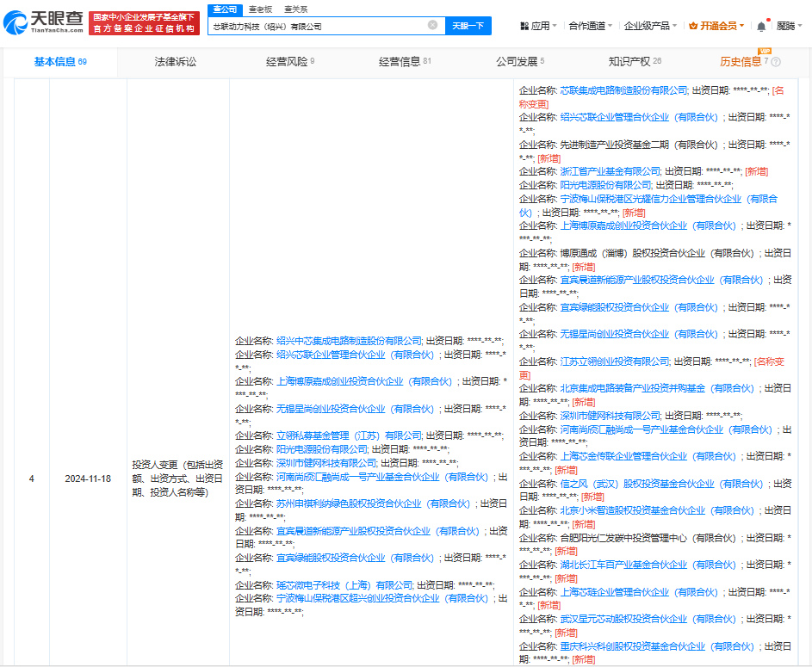Click the help icon beside 历史信息

(776, 62)
